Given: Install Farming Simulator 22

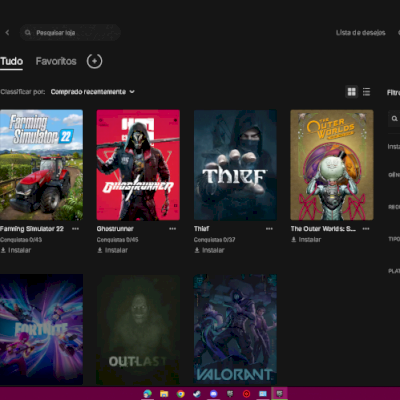Looking at the screenshot, I should tap(16, 250).
